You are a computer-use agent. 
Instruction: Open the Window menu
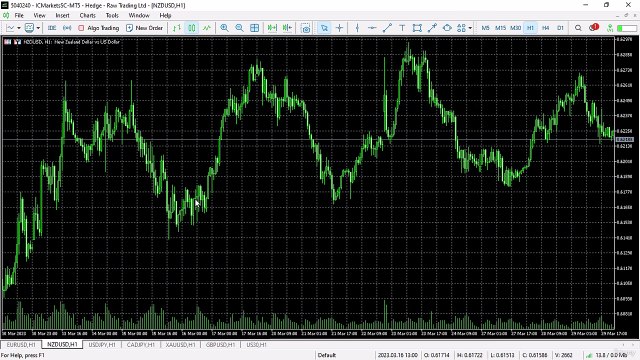tap(139, 16)
